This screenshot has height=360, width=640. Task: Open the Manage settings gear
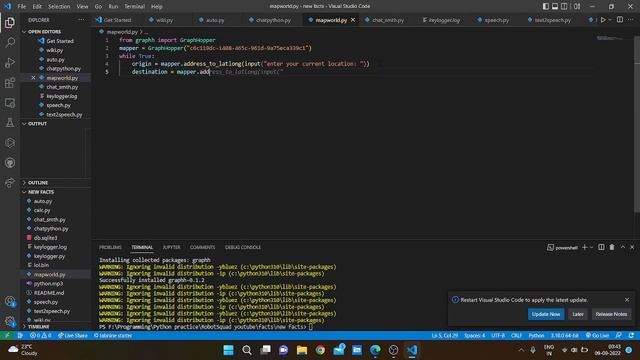10,321
